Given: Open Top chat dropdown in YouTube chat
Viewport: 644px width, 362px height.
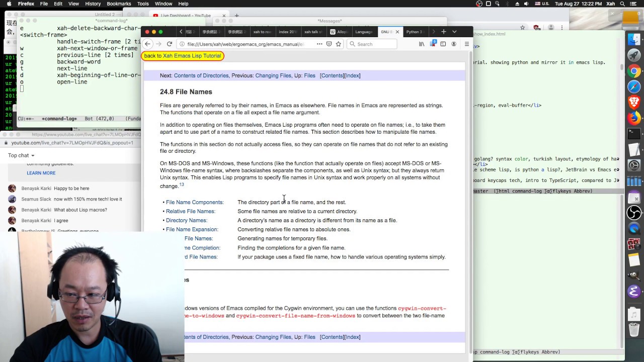Looking at the screenshot, I should click(x=21, y=155).
